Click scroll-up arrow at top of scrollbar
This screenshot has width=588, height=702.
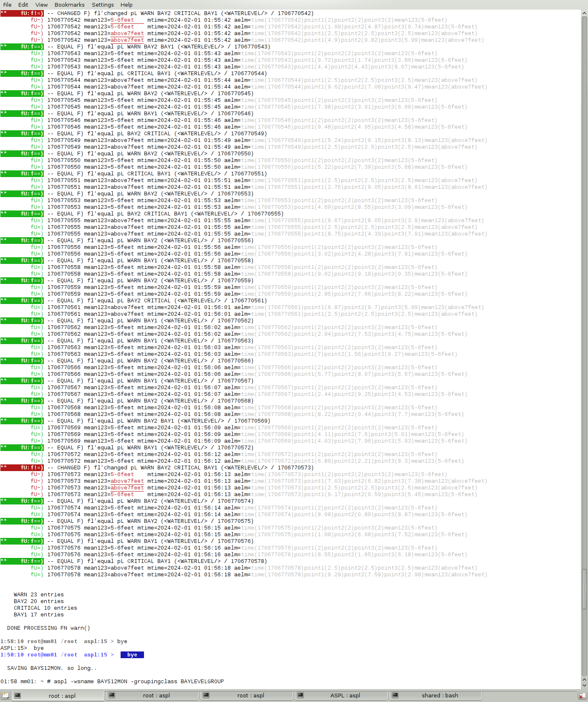coord(584,14)
